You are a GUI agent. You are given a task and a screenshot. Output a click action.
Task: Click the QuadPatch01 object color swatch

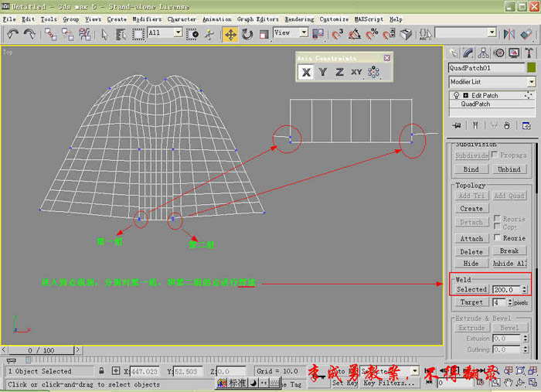(x=532, y=67)
